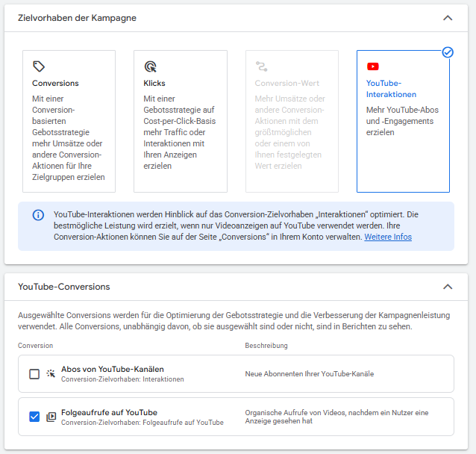Image resolution: width=476 pixels, height=454 pixels.
Task: Open the Weitere Infos link
Action: [388, 237]
